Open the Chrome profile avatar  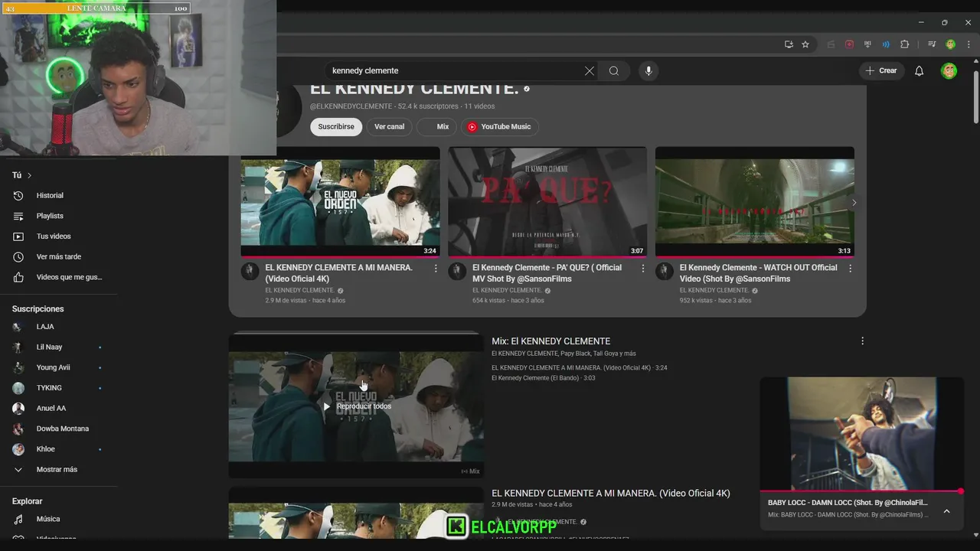coord(950,44)
